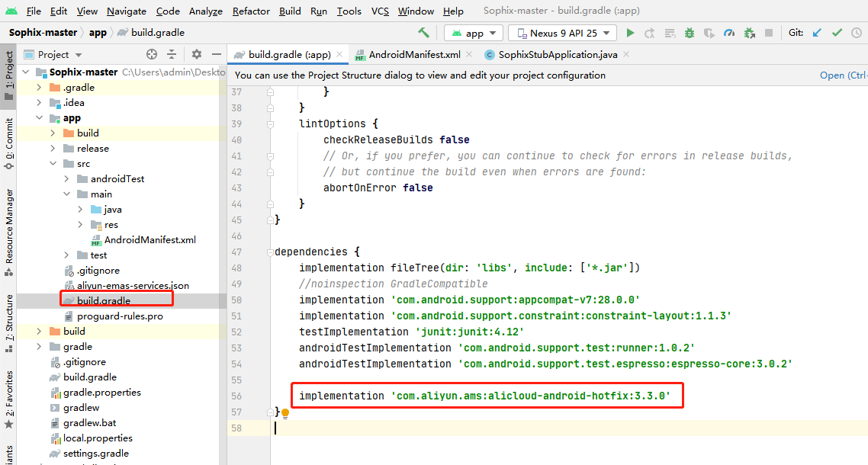Viewport: 868px width, 465px height.
Task: Expand the release folder
Action: [x=53, y=149]
